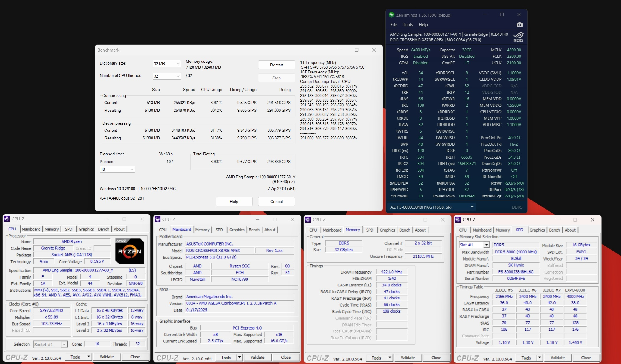Click Close button in the Mainboard CPU-Z window

(x=286, y=358)
